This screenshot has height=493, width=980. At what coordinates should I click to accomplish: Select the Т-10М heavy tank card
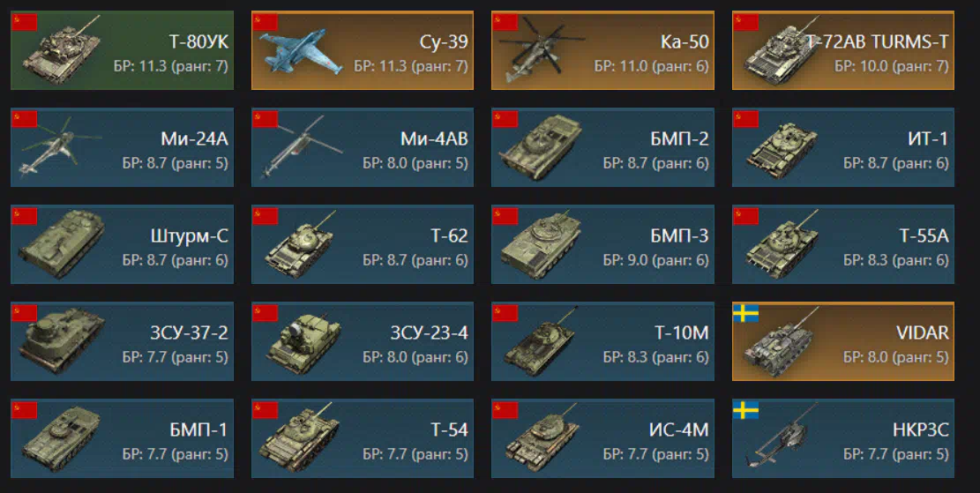click(x=602, y=341)
